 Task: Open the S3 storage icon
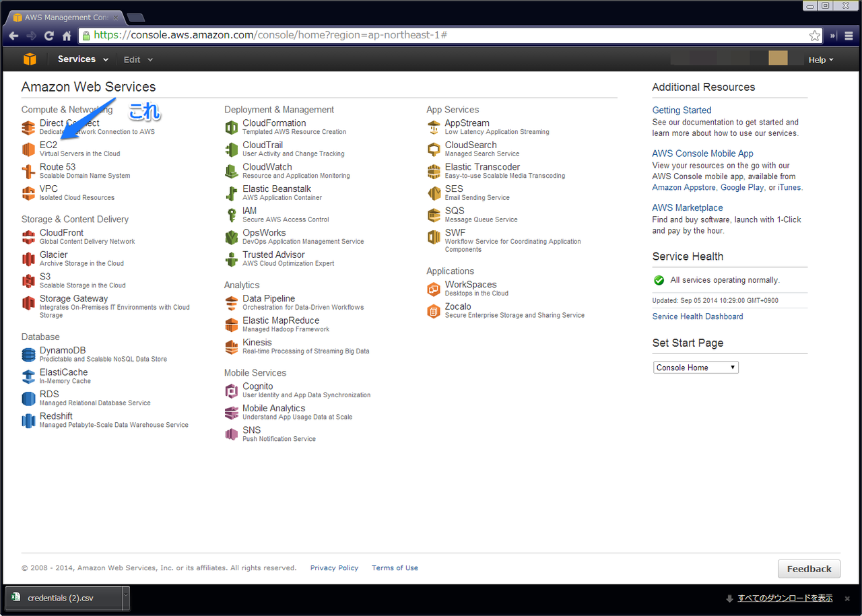(28, 281)
